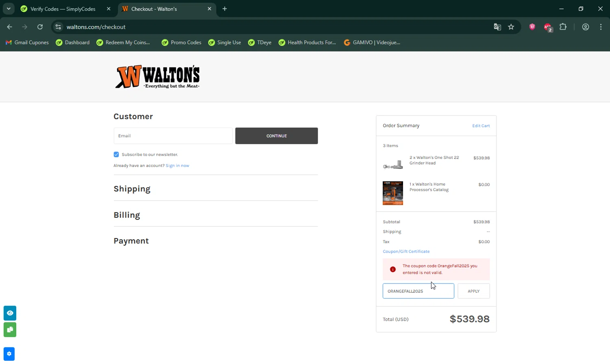Click '2 x Walton's One Shot 22 Grinder Head'
The height and width of the screenshot is (364, 610).
(434, 160)
